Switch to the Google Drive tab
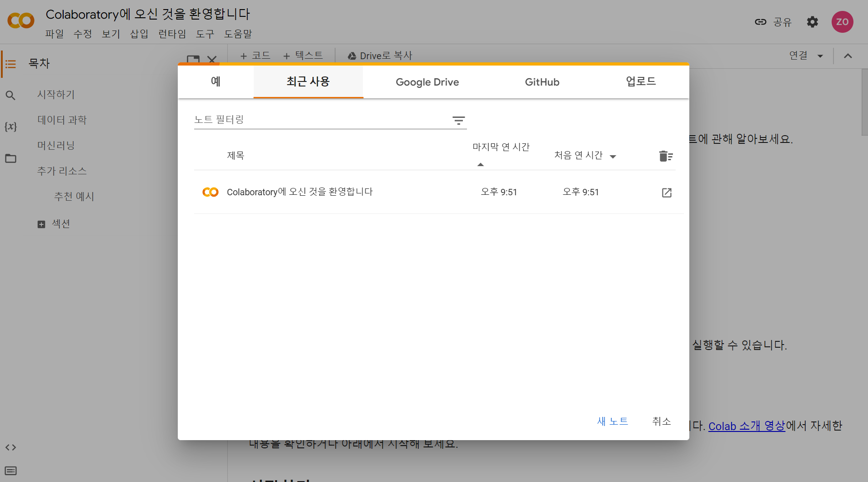 [x=427, y=82]
